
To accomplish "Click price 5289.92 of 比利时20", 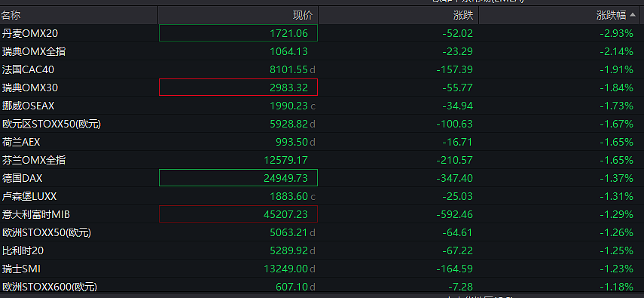I will (x=288, y=250).
